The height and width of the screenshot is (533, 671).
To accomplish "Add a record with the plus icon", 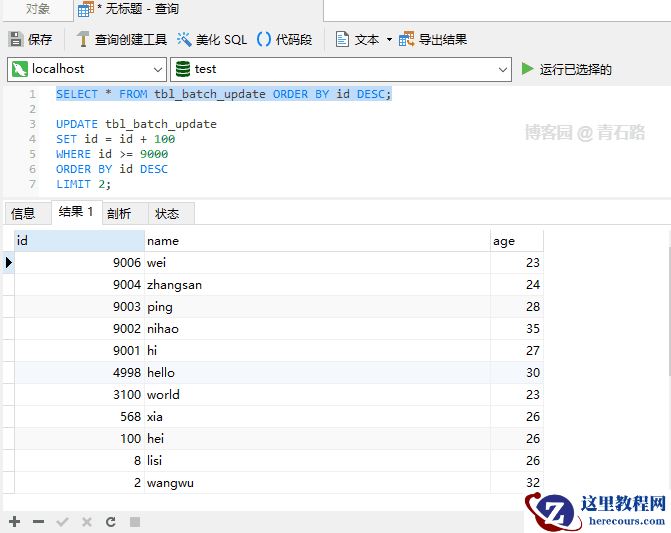I will pos(15,521).
